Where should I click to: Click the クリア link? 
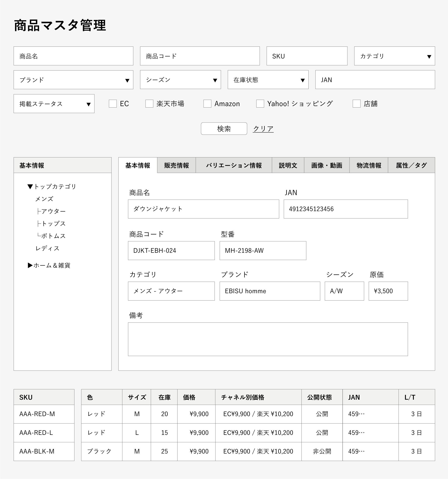(x=263, y=129)
